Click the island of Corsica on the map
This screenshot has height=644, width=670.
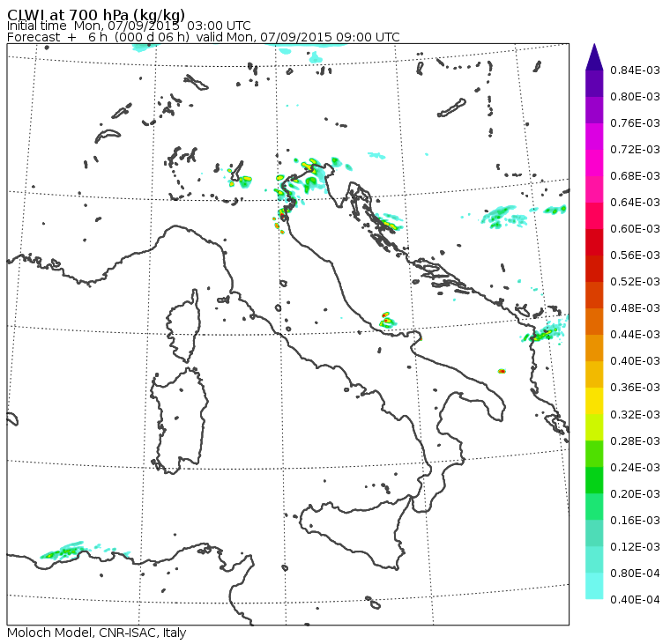[184, 327]
